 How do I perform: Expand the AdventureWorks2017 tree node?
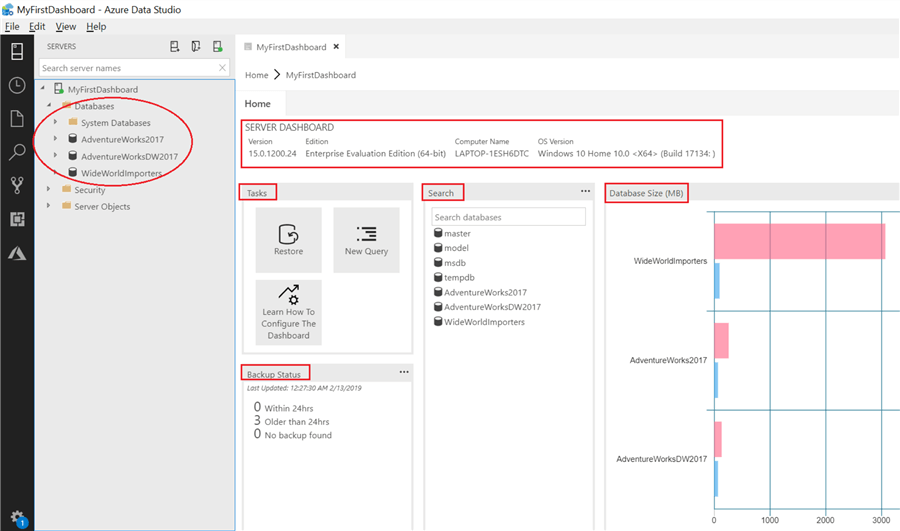point(55,138)
